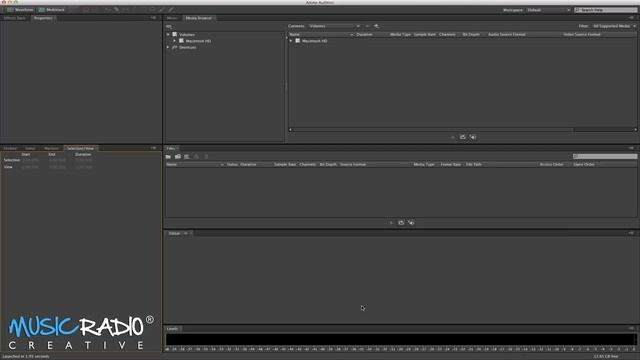Click the scrollbar left arrow in Media Browser
The height and width of the screenshot is (360, 640).
click(x=290, y=130)
